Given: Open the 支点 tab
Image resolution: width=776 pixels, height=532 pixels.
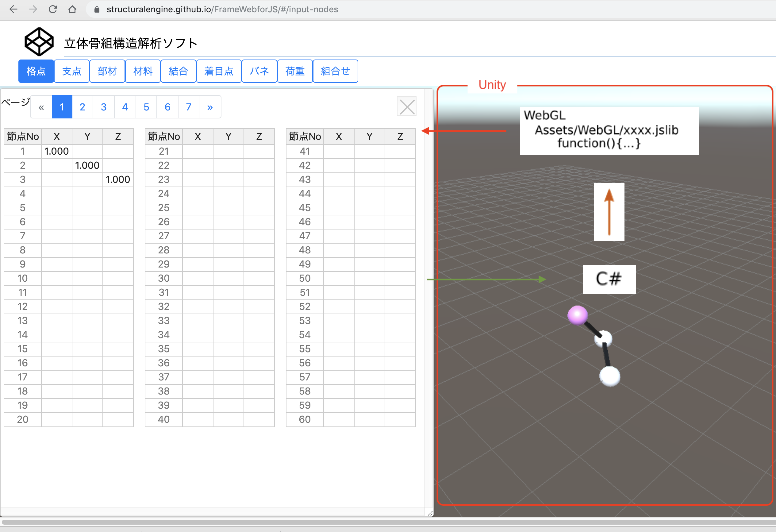Looking at the screenshot, I should pyautogui.click(x=71, y=71).
